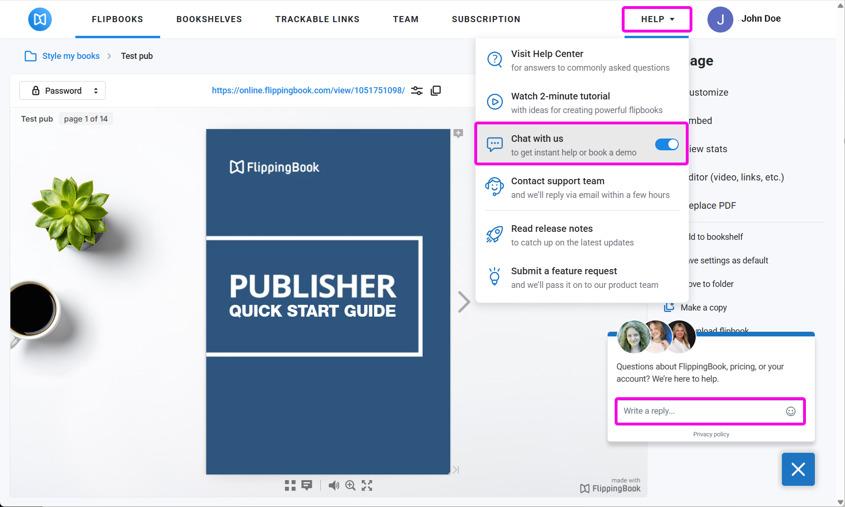
Task: Select the SUBSCRIPTION tab
Action: click(x=486, y=19)
